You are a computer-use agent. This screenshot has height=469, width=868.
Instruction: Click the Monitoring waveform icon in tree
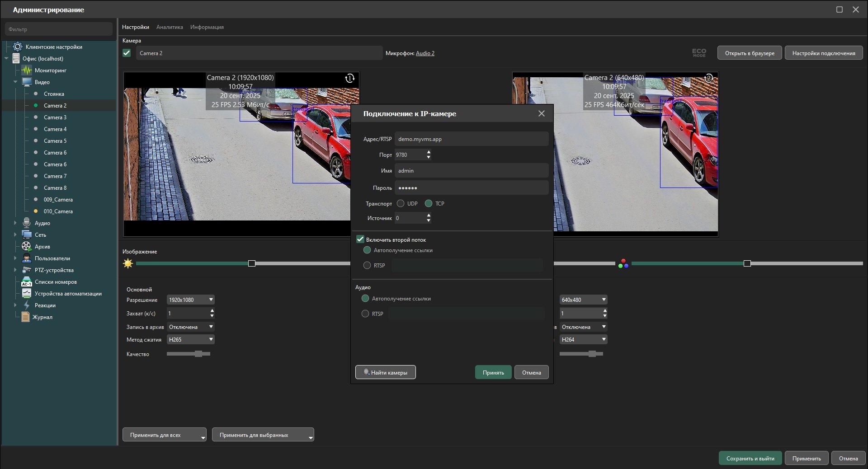pos(27,70)
